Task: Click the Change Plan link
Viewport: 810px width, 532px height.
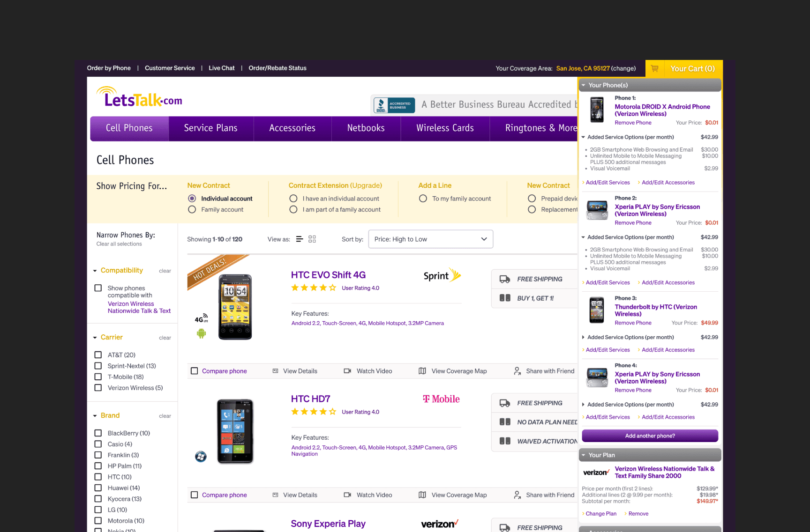Action: point(601,514)
